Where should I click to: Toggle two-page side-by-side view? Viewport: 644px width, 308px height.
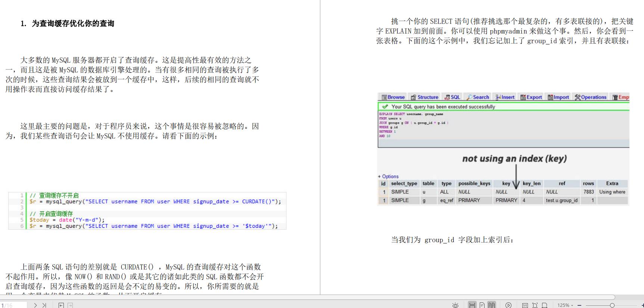492,305
